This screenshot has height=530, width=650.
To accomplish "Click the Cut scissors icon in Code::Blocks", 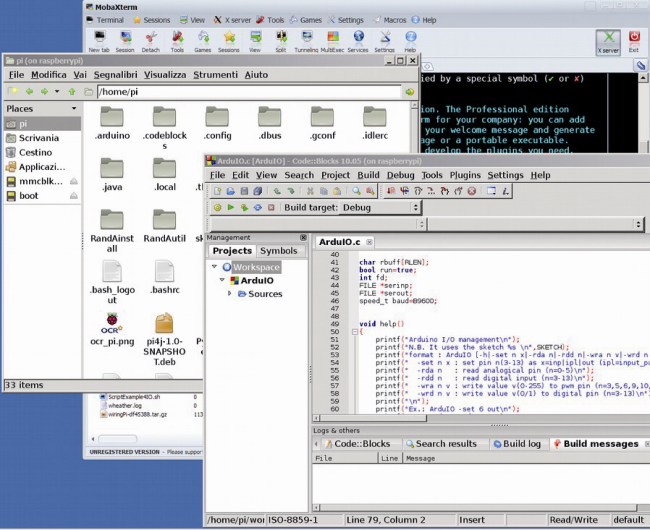I will tap(310, 191).
